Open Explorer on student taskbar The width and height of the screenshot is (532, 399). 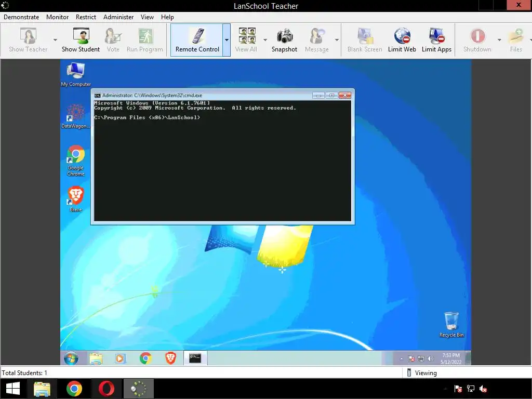point(96,358)
